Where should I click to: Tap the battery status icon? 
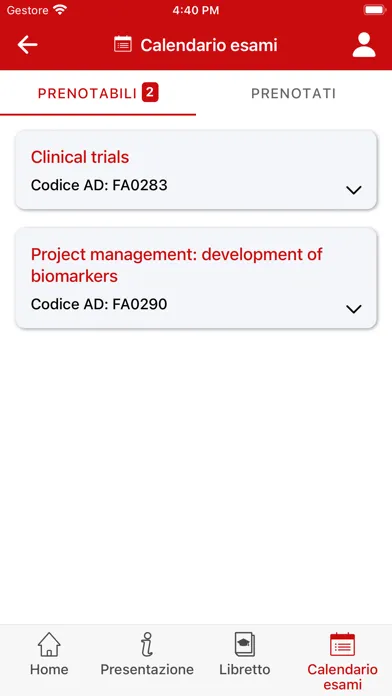(375, 10)
